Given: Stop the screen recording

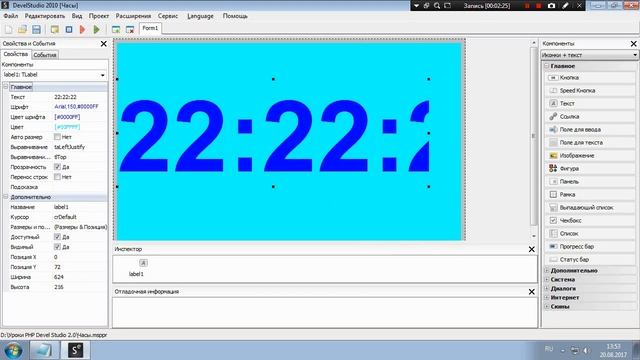Looking at the screenshot, I should pos(539,6).
